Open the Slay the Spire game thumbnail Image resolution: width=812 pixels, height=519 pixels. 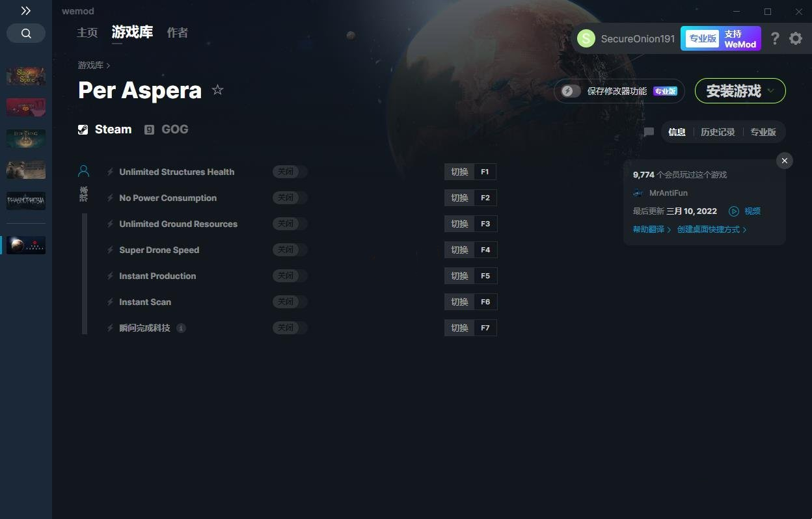pos(26,76)
